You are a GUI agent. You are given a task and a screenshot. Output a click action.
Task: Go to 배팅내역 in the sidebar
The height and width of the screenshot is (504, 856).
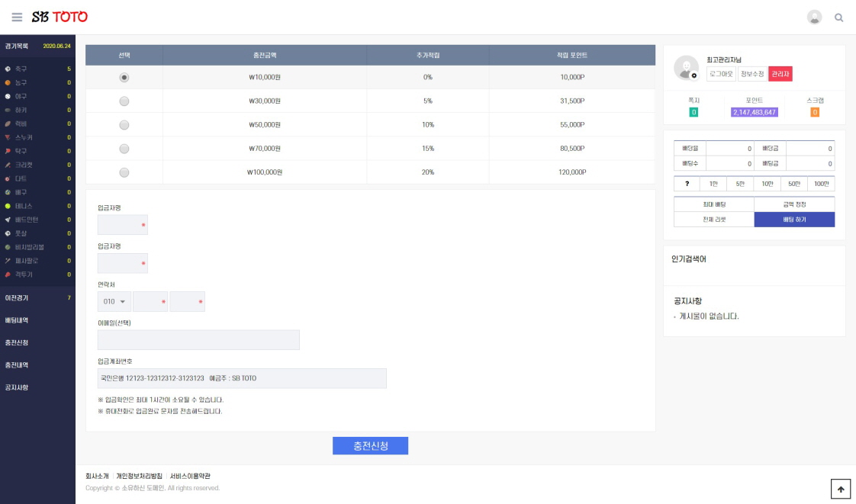pyautogui.click(x=17, y=320)
